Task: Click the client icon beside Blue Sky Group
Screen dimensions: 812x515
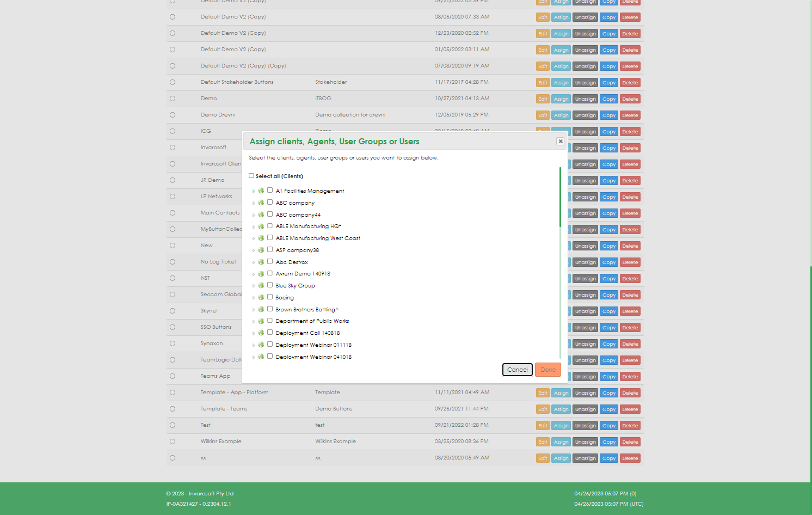Action: pyautogui.click(x=261, y=285)
